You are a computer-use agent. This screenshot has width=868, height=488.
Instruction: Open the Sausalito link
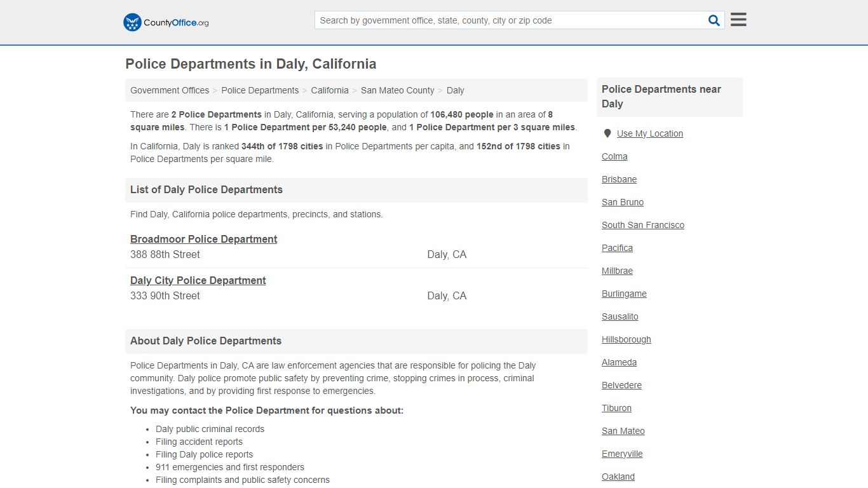[620, 316]
